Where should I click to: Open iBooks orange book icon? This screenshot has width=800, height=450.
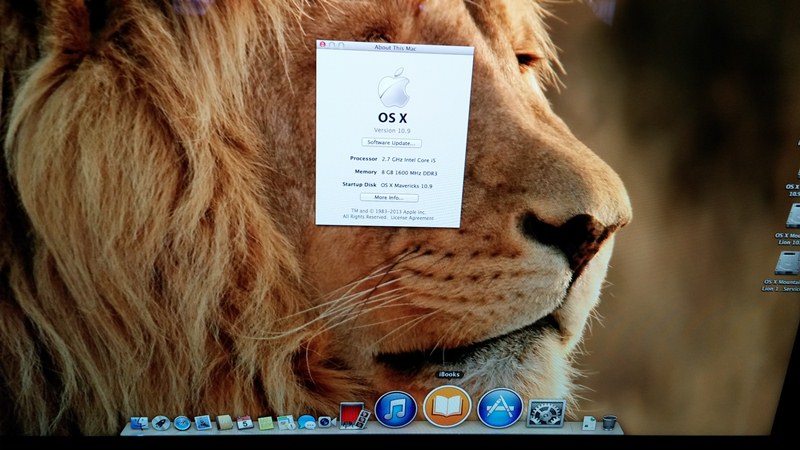(x=447, y=406)
